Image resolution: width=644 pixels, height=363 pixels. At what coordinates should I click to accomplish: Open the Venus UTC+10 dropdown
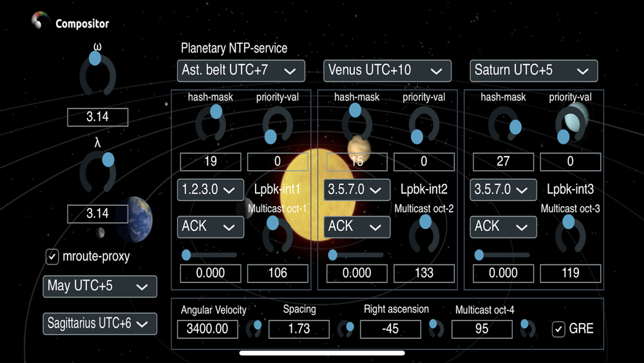pos(387,71)
